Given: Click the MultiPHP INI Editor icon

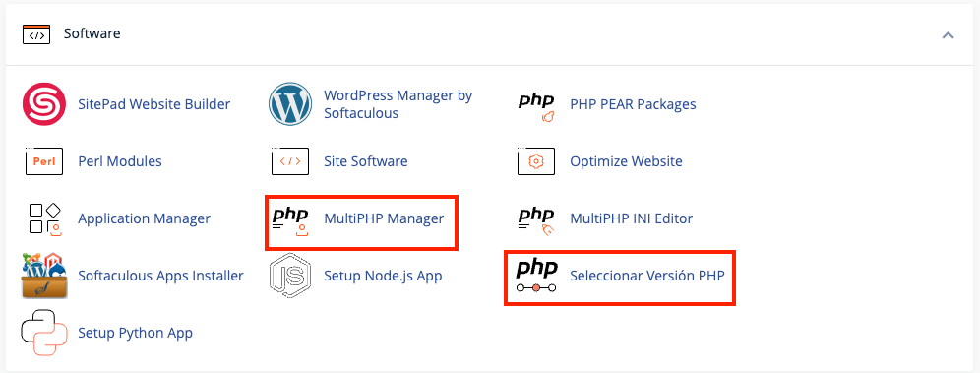Looking at the screenshot, I should [536, 221].
